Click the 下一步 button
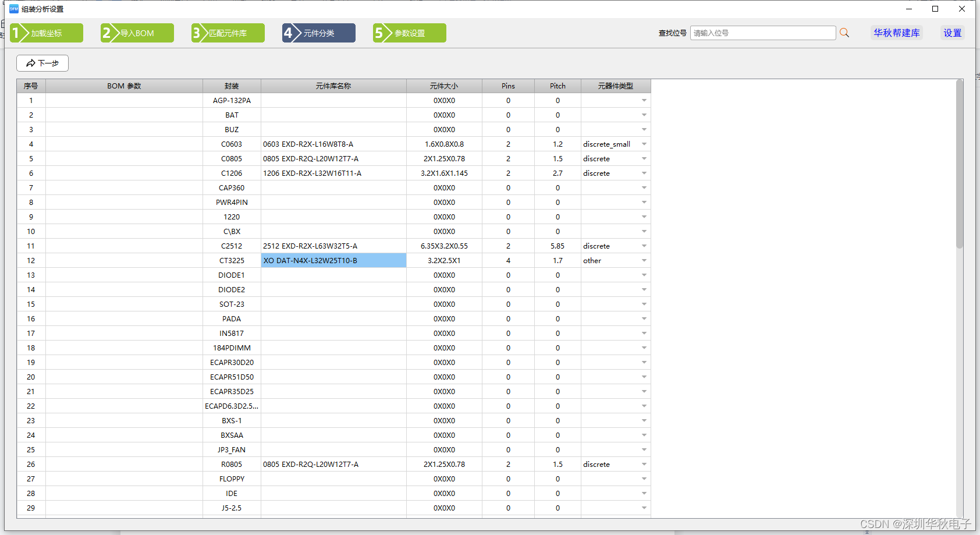Viewport: 980px width, 535px height. [42, 63]
